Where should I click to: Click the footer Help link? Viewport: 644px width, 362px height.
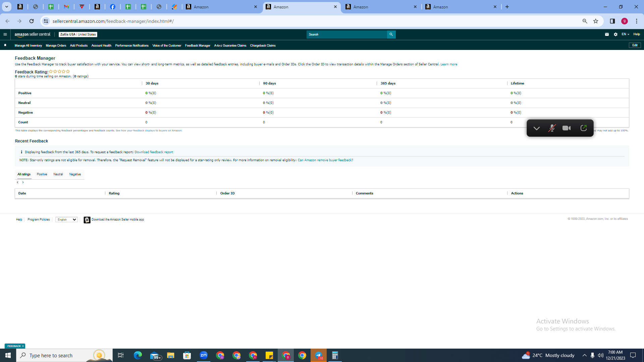coord(19,220)
